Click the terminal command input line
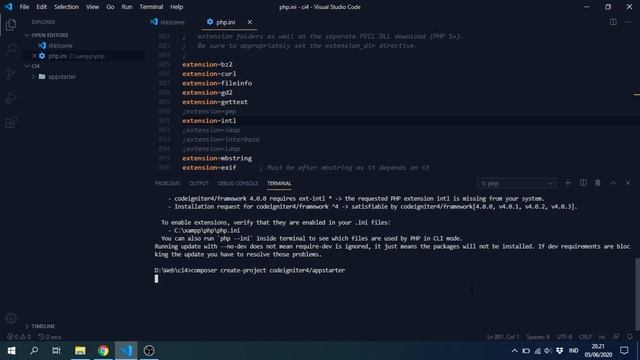 coord(250,270)
